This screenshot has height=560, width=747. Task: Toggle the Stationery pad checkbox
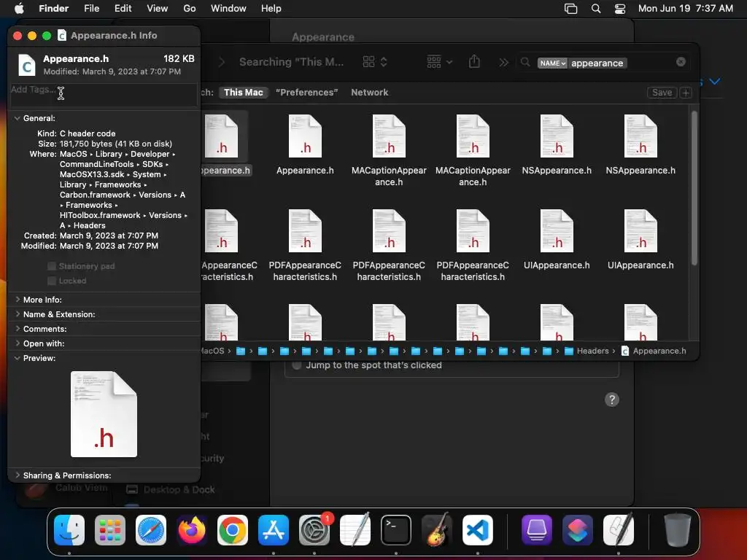[52, 266]
